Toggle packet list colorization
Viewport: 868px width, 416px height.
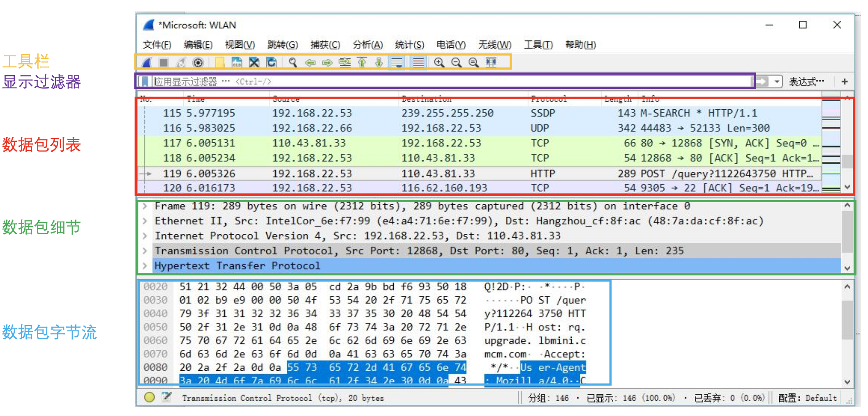pyautogui.click(x=418, y=62)
